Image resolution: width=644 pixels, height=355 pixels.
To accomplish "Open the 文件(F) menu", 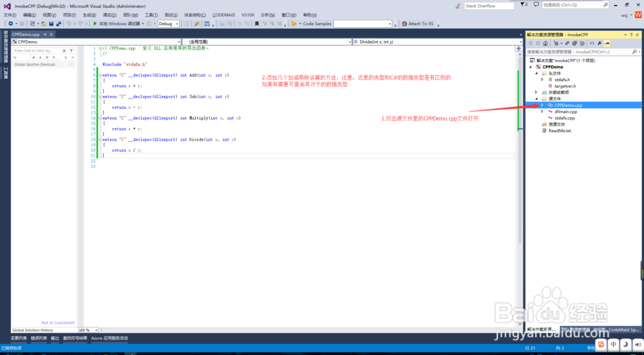I will tap(10, 15).
